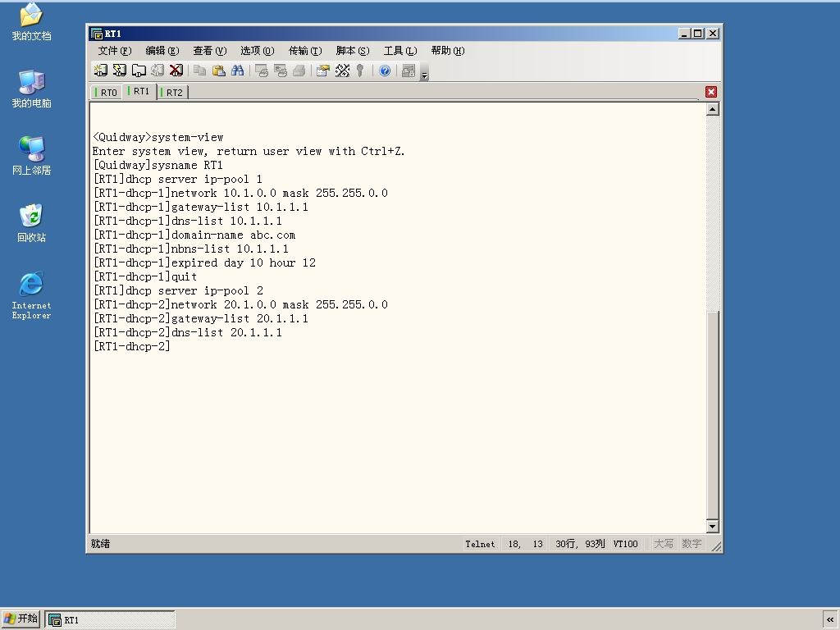Open 我的文档 desktop icon

[x=32, y=22]
